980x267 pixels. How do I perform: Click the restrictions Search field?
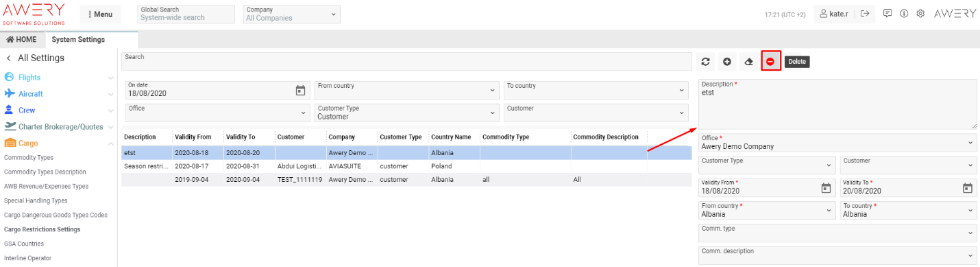[406, 61]
